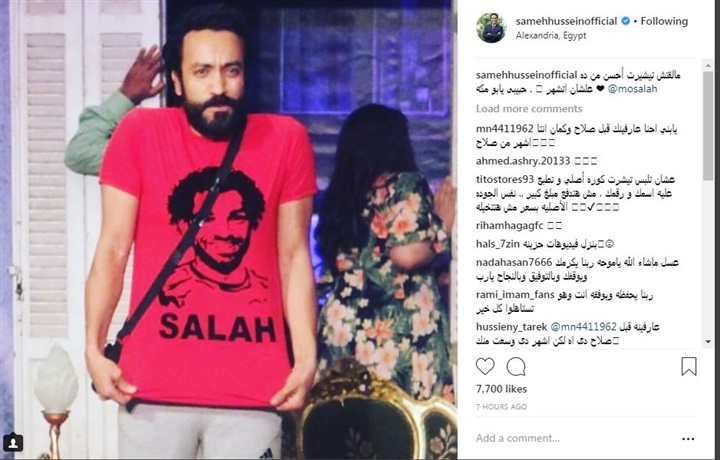Open the three-dot more options menu
This screenshot has height=460, width=720.
pos(688,439)
